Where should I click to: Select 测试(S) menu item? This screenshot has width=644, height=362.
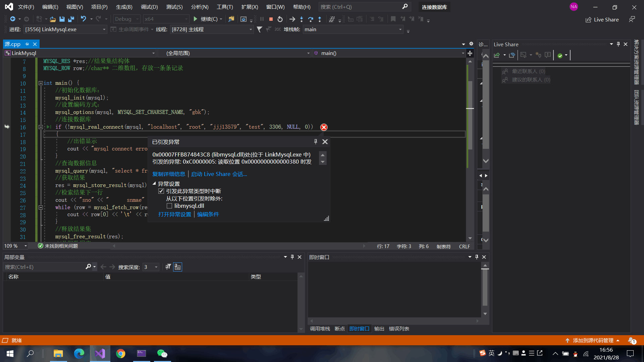[174, 7]
